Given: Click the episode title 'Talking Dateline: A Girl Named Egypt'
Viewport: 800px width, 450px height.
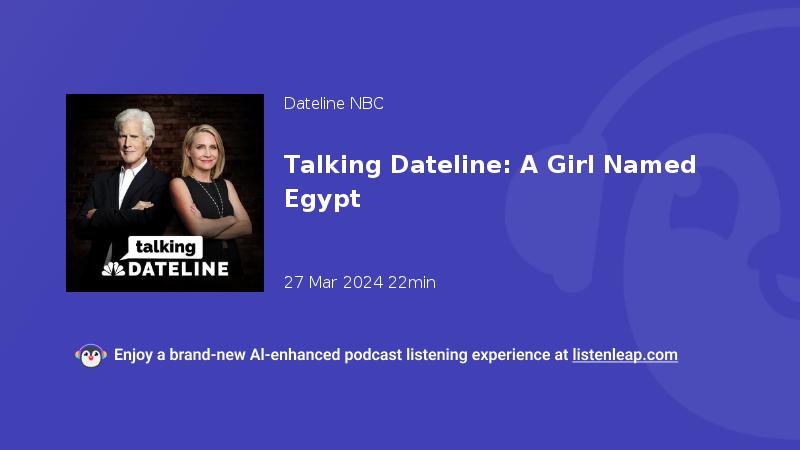Looking at the screenshot, I should [490, 182].
